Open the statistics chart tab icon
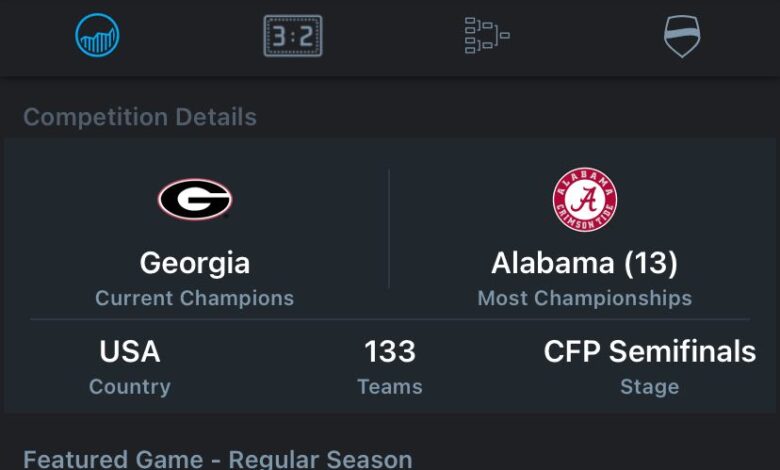 (x=97, y=36)
